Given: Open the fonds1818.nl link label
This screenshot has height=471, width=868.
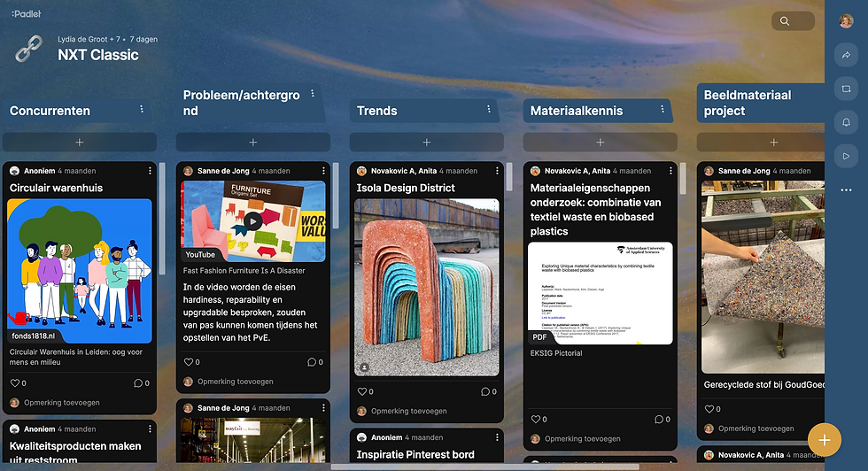Looking at the screenshot, I should tap(34, 336).
